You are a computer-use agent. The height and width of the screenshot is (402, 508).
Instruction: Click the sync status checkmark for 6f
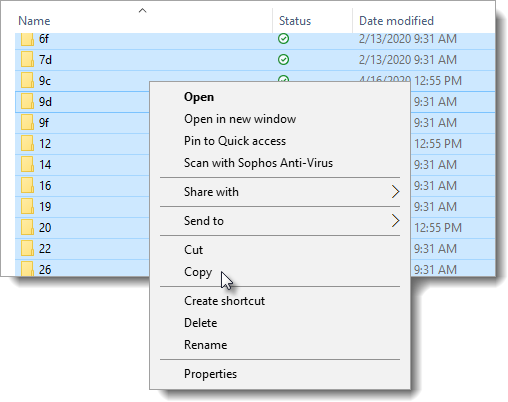[283, 39]
